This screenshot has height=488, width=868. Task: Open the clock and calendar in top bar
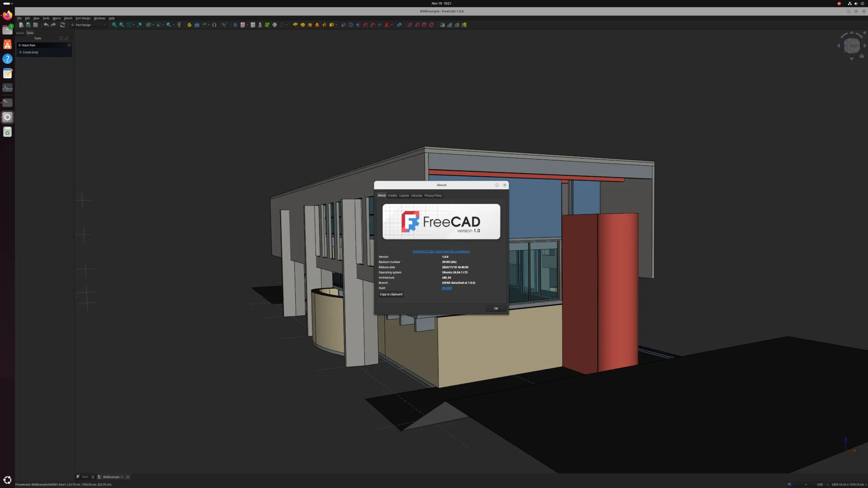[x=441, y=3]
